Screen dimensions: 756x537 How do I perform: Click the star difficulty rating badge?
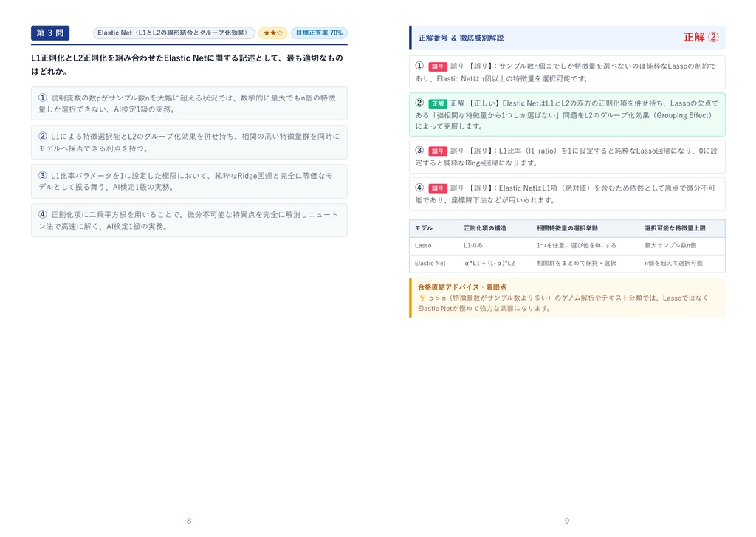[273, 33]
